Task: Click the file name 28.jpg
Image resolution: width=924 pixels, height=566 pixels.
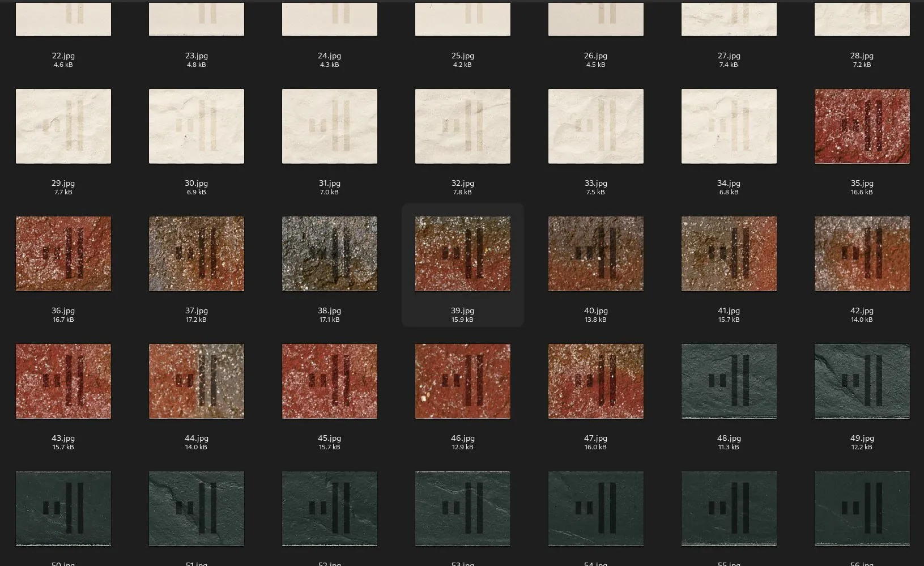Action: coord(862,56)
